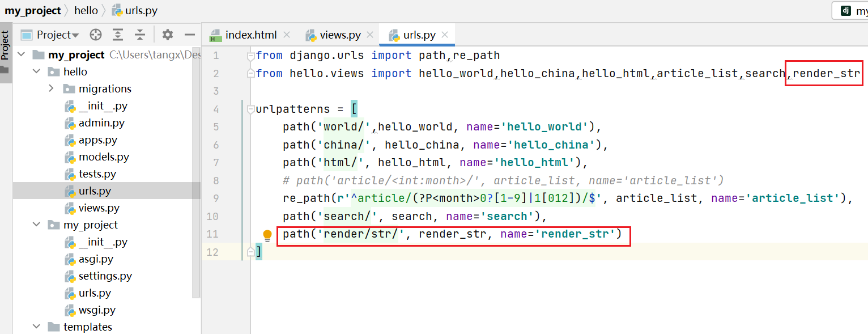
Task: Click hello_china in the import line
Action: 538,73
